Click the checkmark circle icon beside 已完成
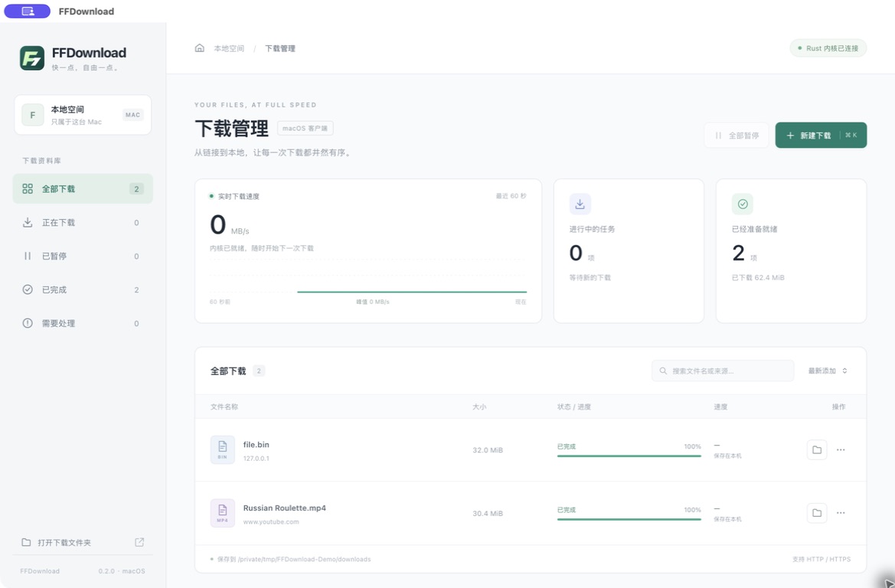895x588 pixels. coord(28,290)
